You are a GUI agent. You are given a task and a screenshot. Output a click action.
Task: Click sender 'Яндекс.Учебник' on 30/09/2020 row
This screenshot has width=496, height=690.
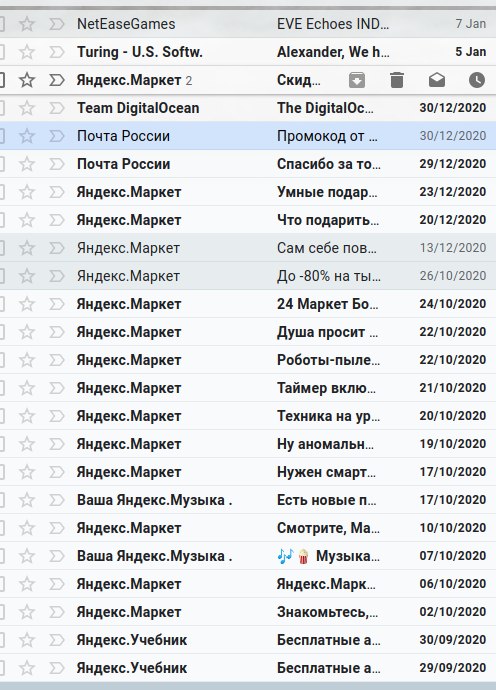click(x=132, y=640)
